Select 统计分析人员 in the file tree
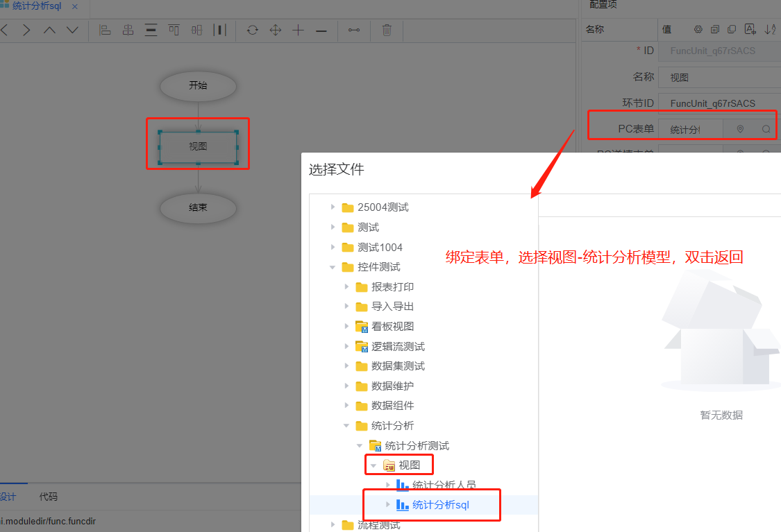781x532 pixels. pos(444,485)
